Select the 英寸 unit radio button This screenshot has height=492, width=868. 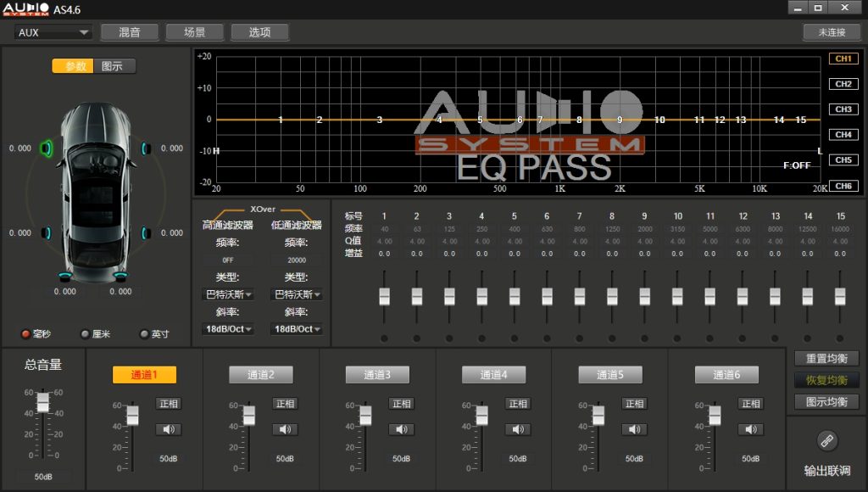point(144,333)
